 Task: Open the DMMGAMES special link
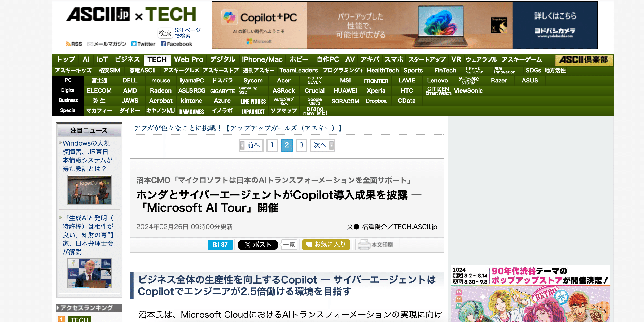[x=191, y=111]
